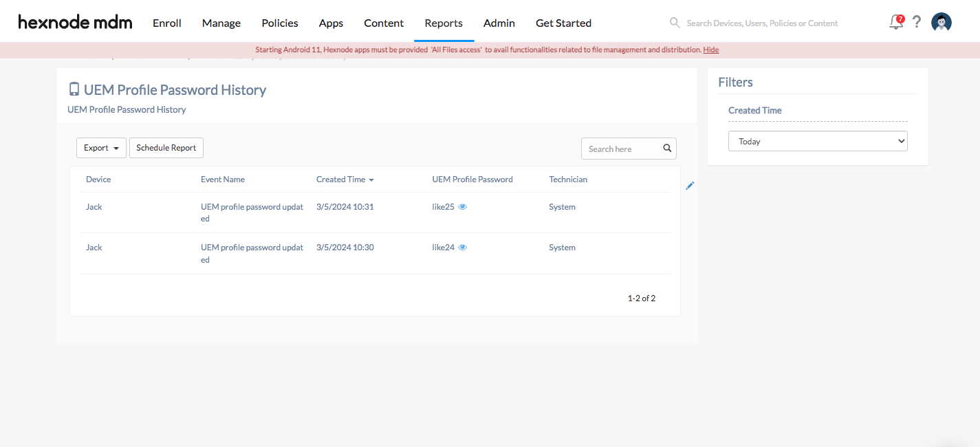Open the Manage tab
Viewport: 980px width, 447px height.
[221, 23]
